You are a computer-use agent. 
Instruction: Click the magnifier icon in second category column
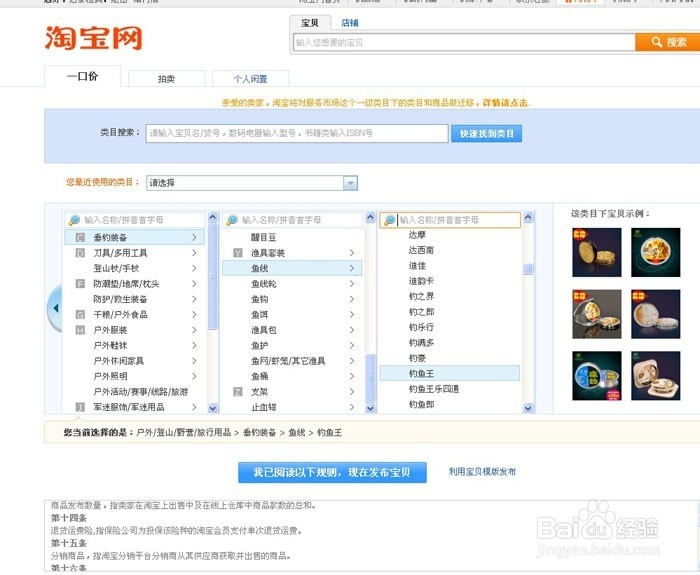[231, 220]
